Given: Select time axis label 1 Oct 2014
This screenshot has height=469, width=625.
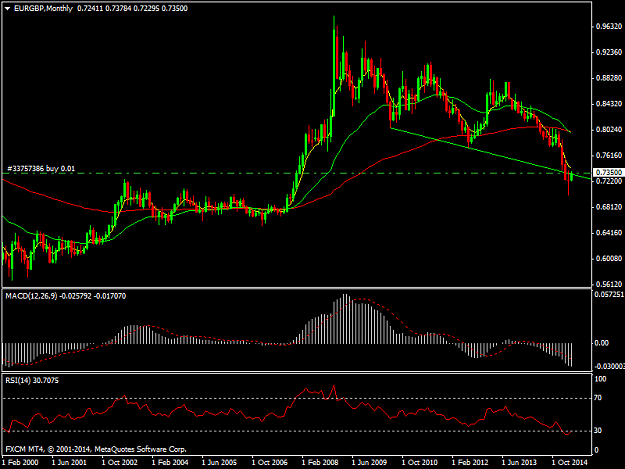Looking at the screenshot, I should click(569, 462).
